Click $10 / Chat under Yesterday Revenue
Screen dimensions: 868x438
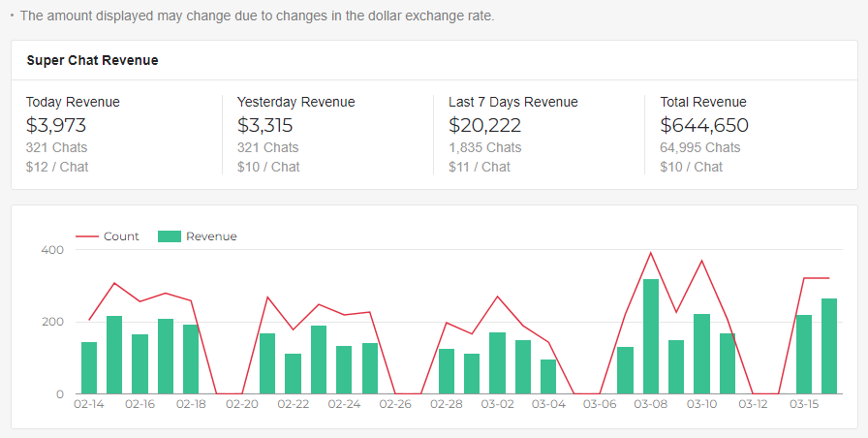[x=268, y=167]
